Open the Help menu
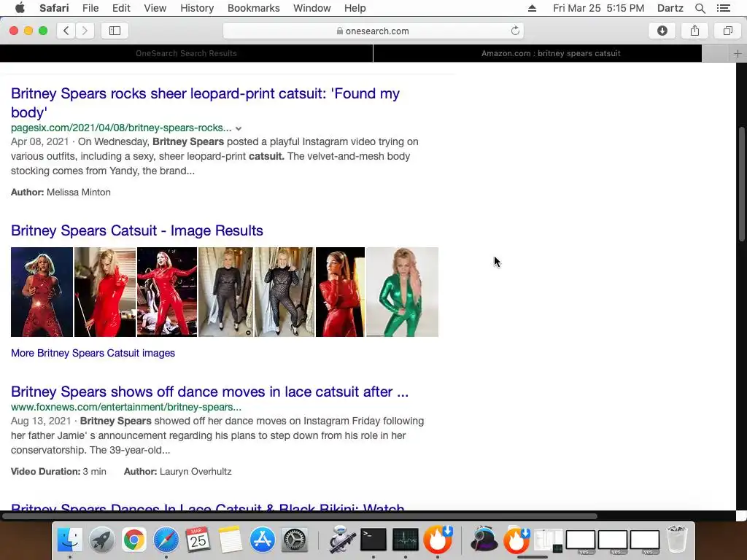 pos(355,8)
